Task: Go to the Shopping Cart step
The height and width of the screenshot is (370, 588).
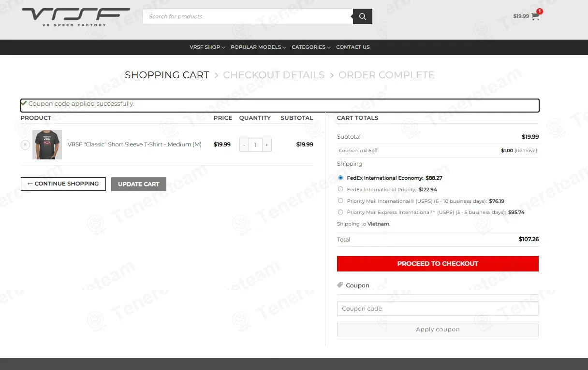Action: pyautogui.click(x=167, y=75)
